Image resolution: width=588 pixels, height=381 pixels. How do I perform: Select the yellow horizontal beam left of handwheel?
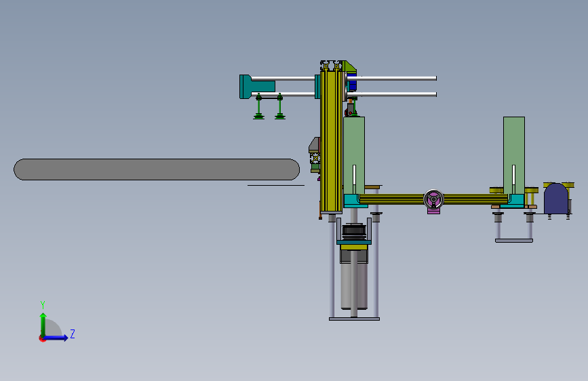click(391, 199)
